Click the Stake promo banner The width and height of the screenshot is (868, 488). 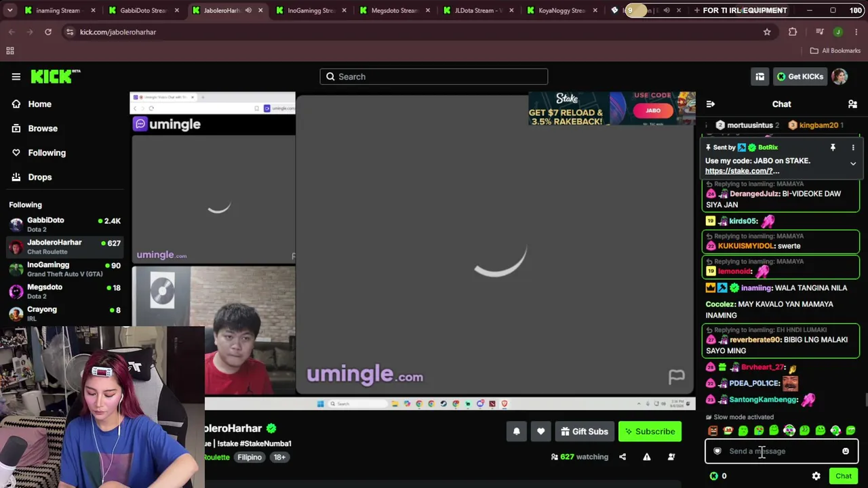[x=612, y=109]
